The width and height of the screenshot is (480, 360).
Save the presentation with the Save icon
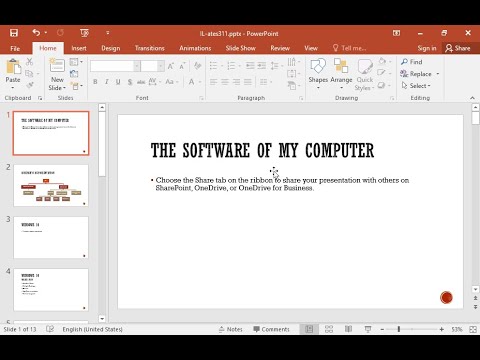(14, 33)
